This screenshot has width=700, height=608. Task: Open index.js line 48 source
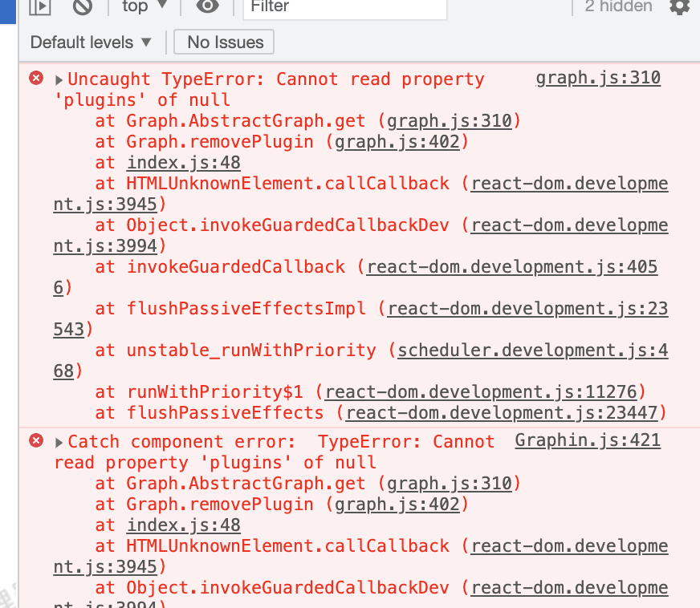coord(182,162)
